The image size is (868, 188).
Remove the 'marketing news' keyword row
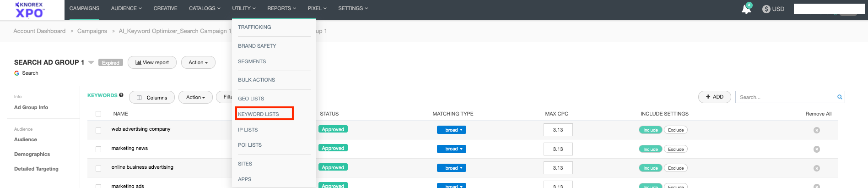816,149
